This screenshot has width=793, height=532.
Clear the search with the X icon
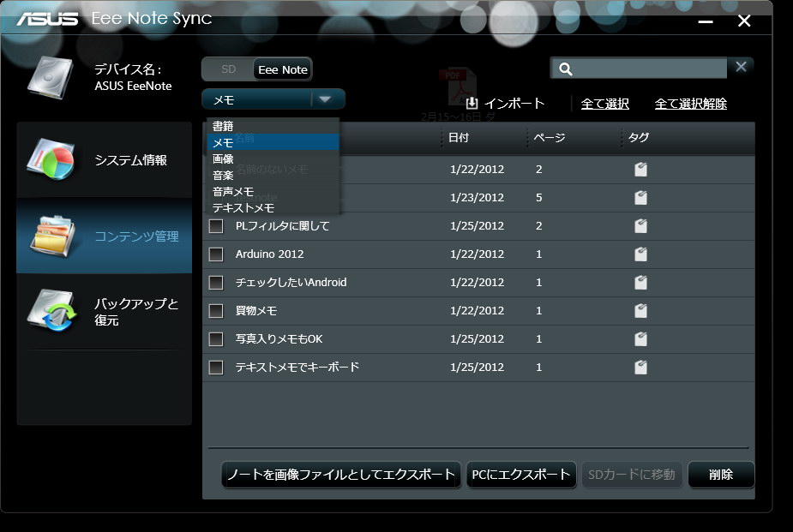click(x=740, y=66)
